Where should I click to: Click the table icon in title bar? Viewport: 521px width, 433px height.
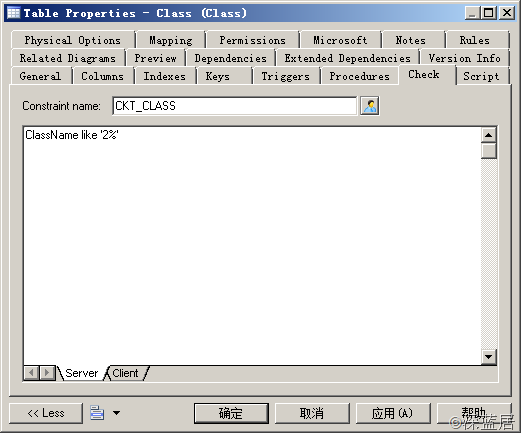click(x=14, y=13)
